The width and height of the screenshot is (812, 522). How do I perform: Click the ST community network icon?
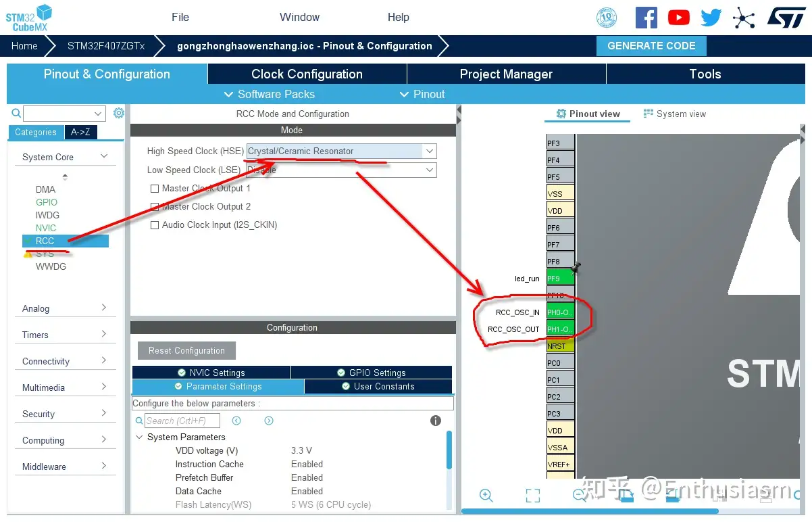tap(744, 18)
